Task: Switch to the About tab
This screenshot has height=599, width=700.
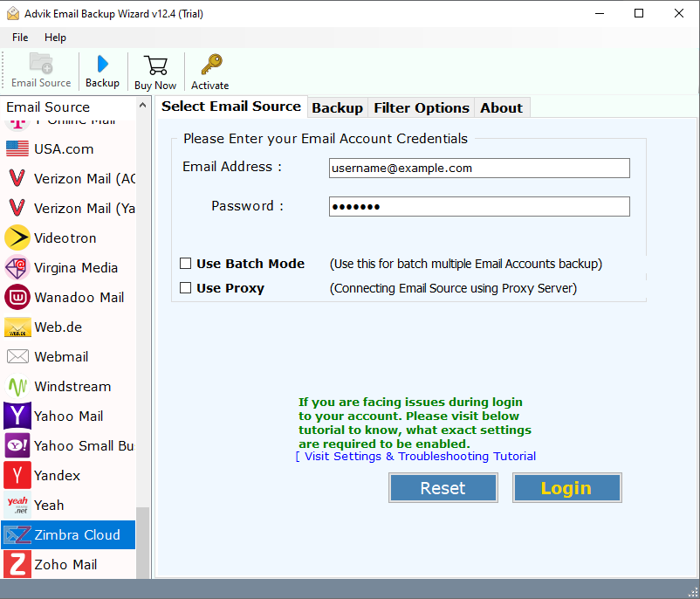Action: [x=501, y=107]
